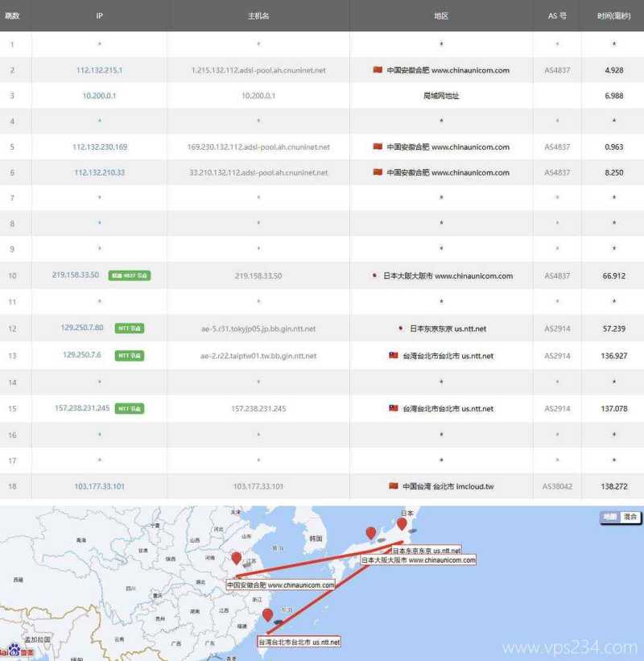Open IP link 10.200.0.1
This screenshot has height=661, width=644.
coord(99,96)
